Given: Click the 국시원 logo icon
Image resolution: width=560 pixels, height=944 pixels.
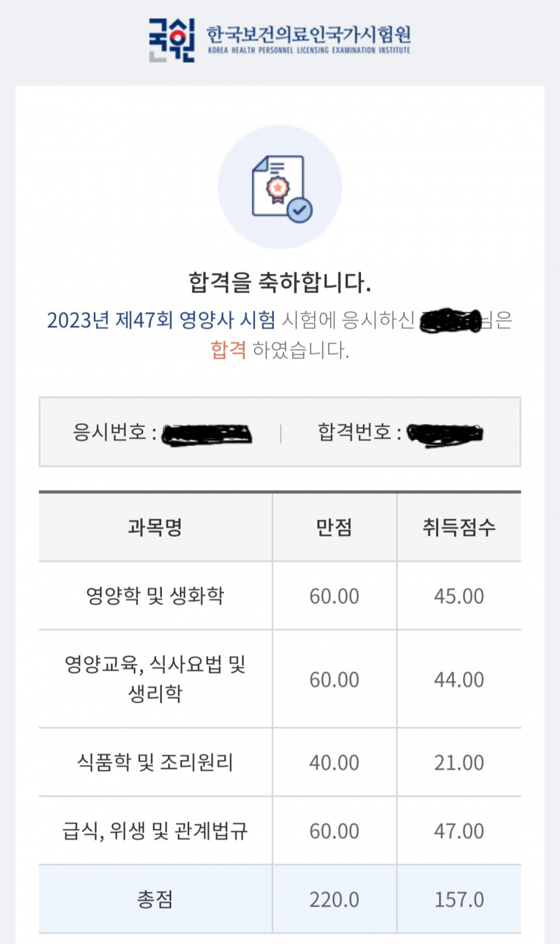Looking at the screenshot, I should point(172,40).
